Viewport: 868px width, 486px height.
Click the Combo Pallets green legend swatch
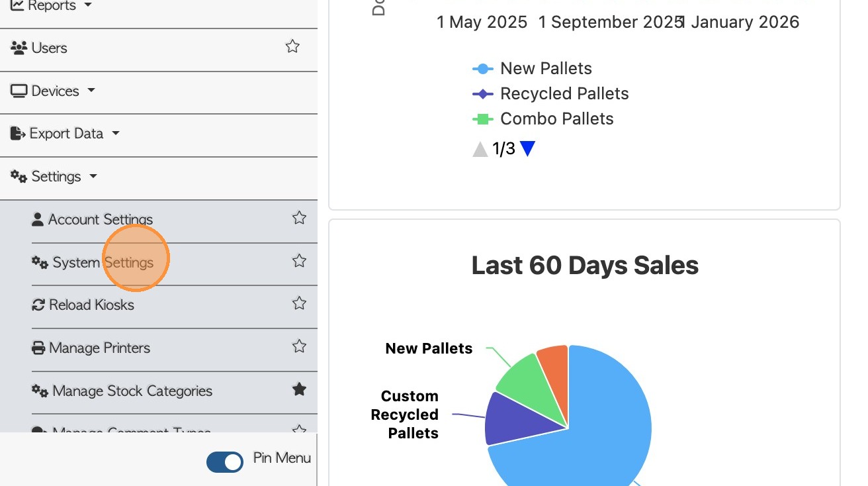pyautogui.click(x=483, y=119)
